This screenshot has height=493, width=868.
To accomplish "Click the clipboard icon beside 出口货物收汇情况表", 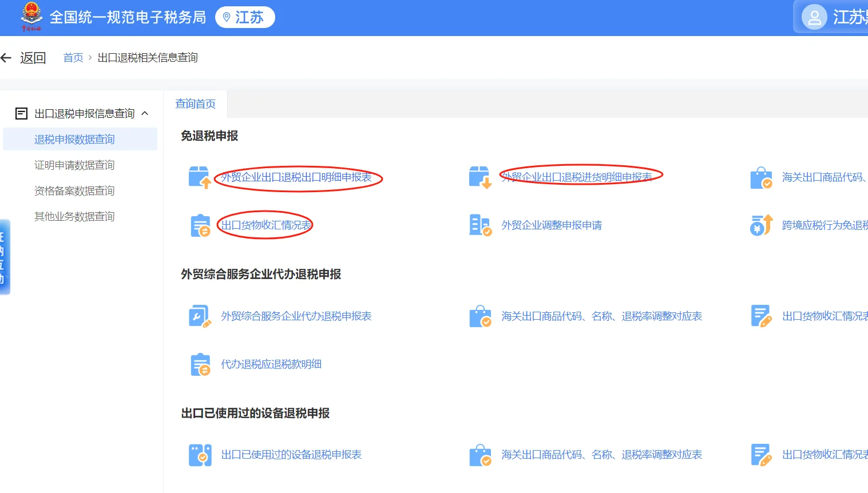I will pyautogui.click(x=199, y=225).
